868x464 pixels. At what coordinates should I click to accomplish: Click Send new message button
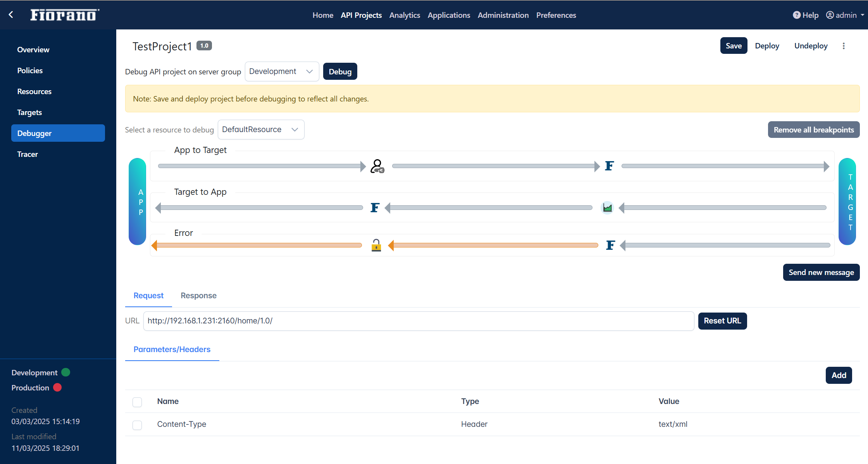click(x=821, y=272)
